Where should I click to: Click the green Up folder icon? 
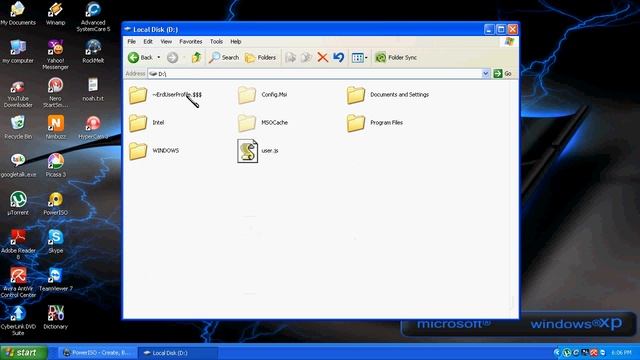(x=196, y=58)
